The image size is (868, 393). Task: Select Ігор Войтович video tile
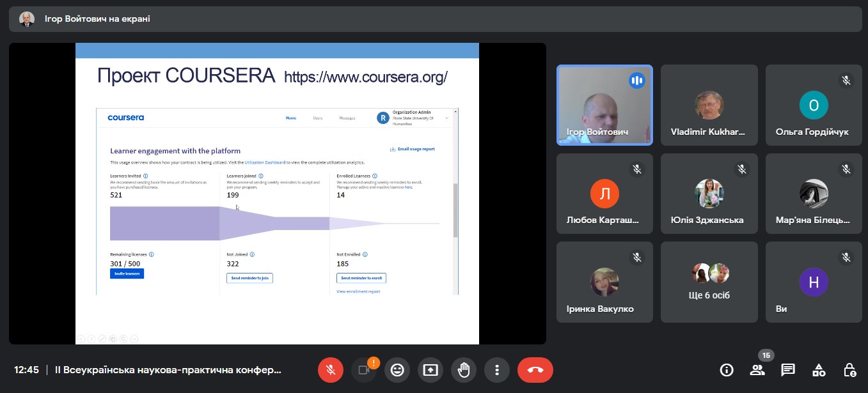click(x=604, y=105)
